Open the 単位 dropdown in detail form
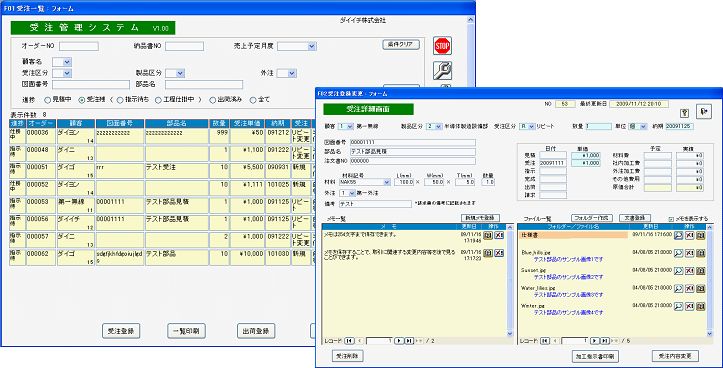This screenshot has height=368, width=723. tap(644, 126)
